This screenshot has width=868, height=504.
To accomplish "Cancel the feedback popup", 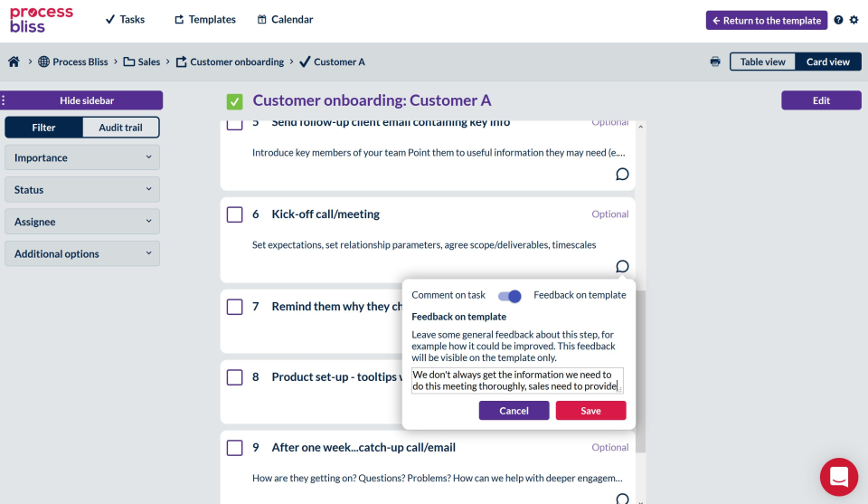I will pyautogui.click(x=514, y=411).
